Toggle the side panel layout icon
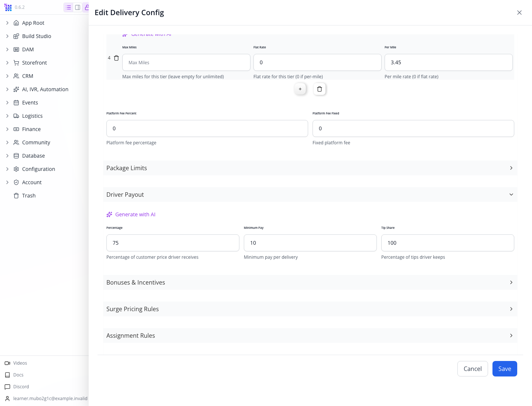 pos(78,7)
